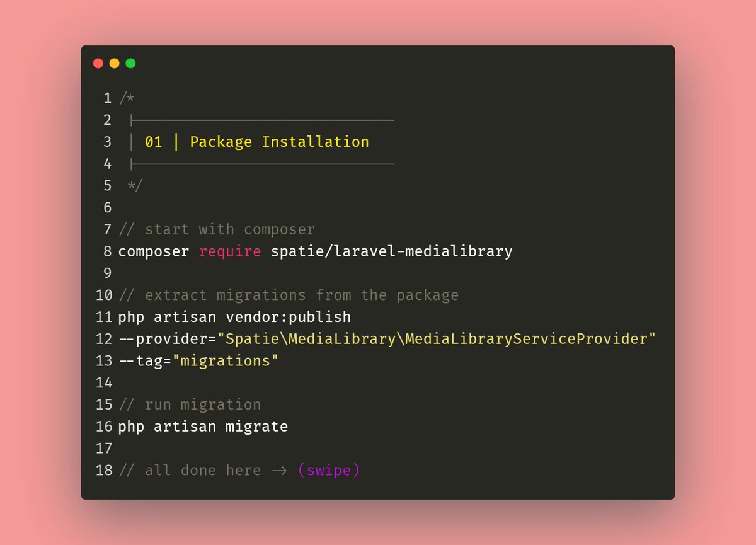Click the MediaLibraryServiceProvider string

click(437, 339)
